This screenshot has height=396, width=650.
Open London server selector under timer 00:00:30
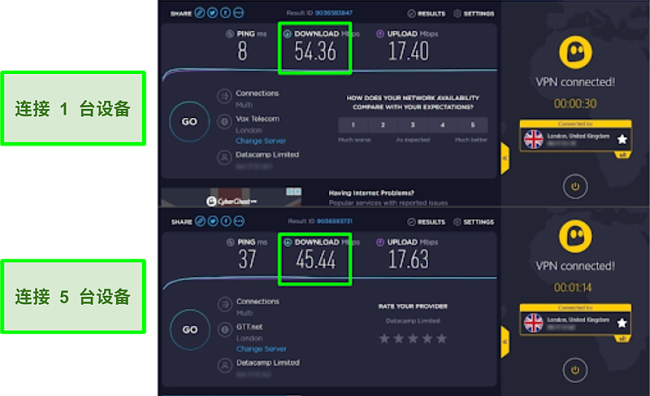pyautogui.click(x=575, y=136)
